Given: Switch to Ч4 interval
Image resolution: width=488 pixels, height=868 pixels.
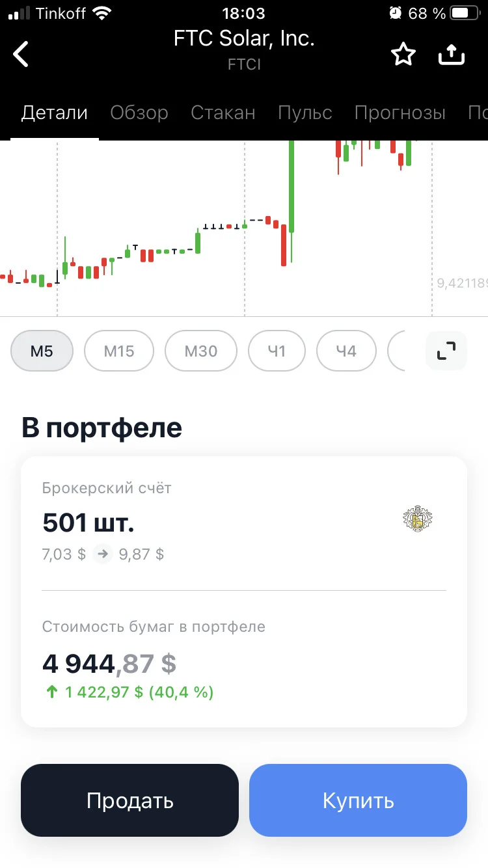Looking at the screenshot, I should pyautogui.click(x=346, y=351).
